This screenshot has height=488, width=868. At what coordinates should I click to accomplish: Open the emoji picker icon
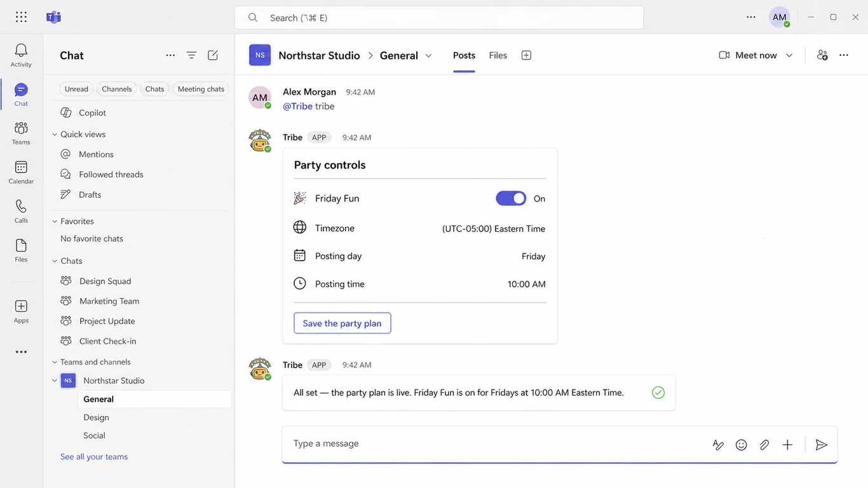click(x=741, y=445)
